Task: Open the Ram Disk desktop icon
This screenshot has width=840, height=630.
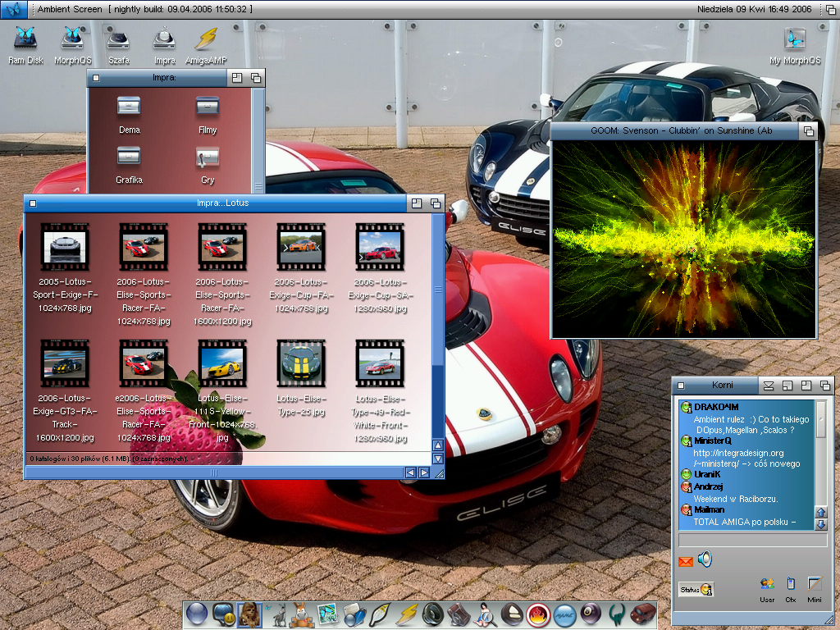Action: [x=25, y=46]
